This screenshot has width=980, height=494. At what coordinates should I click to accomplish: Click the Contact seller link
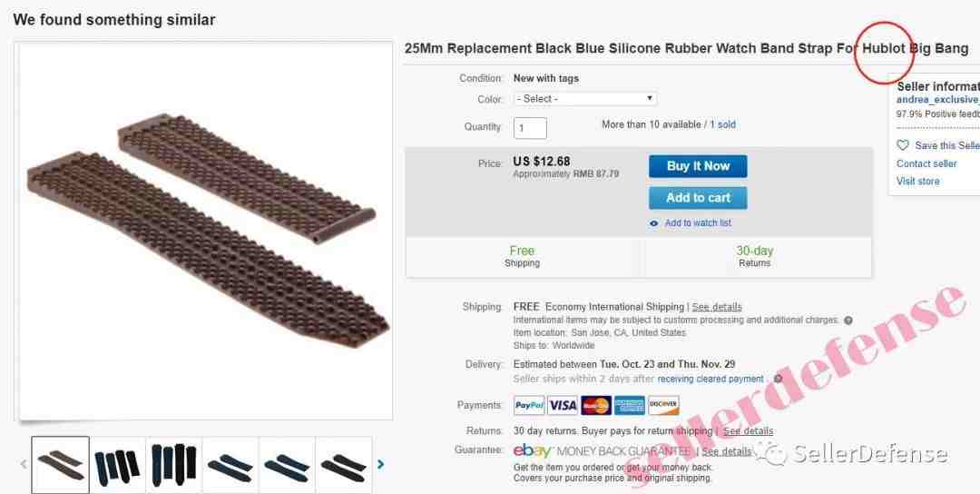coord(926,163)
